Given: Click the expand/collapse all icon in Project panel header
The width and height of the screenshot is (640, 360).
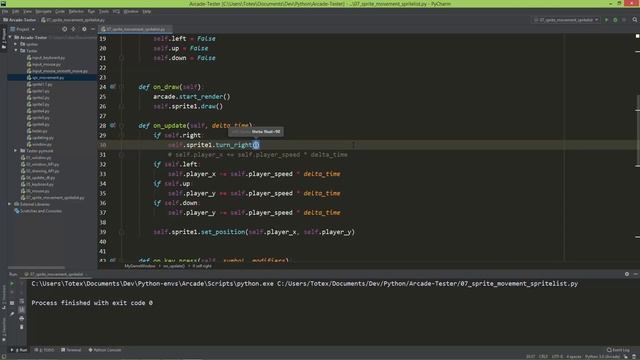Looking at the screenshot, I should tap(73, 29).
